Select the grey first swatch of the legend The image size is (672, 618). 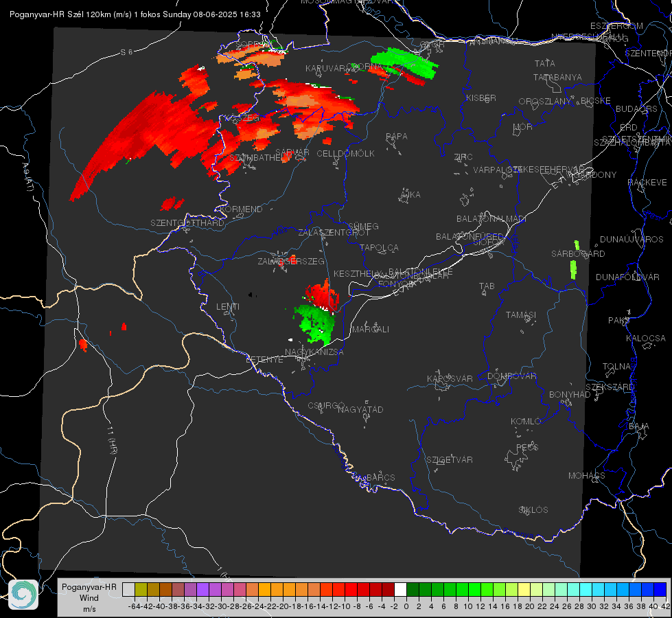128,589
